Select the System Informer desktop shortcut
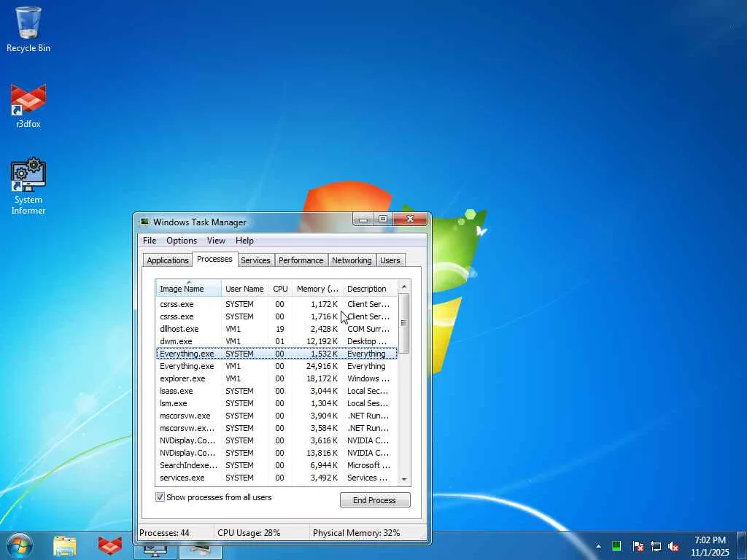Image resolution: width=747 pixels, height=560 pixels. coord(28,186)
